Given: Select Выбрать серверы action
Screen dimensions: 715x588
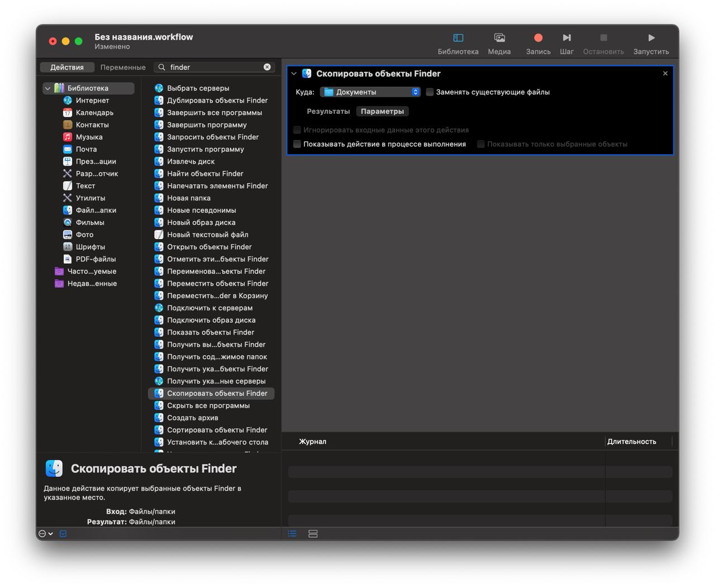Looking at the screenshot, I should [x=198, y=88].
